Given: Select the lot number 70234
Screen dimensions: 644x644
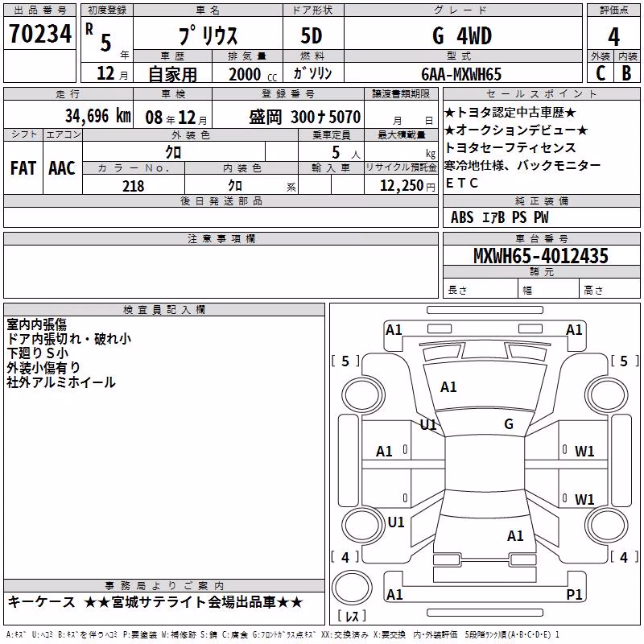Looking at the screenshot, I should point(39,34).
